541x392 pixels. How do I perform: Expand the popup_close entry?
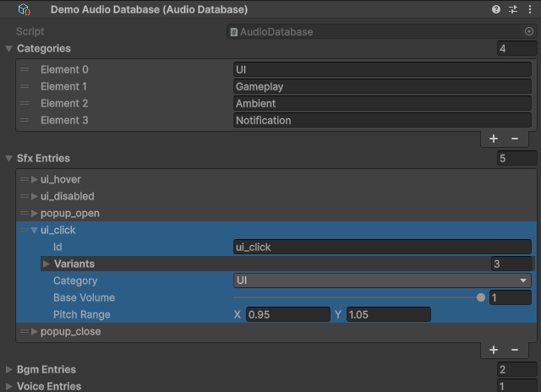(34, 331)
